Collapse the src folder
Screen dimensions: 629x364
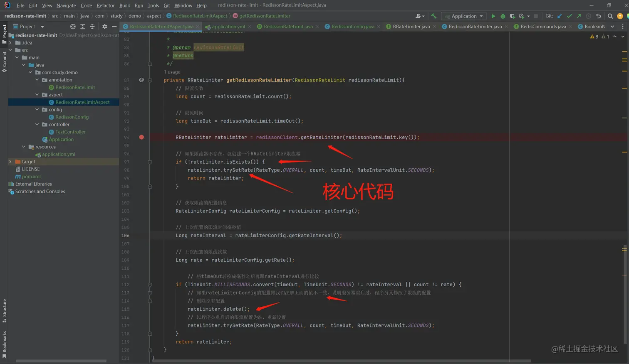tap(10, 50)
